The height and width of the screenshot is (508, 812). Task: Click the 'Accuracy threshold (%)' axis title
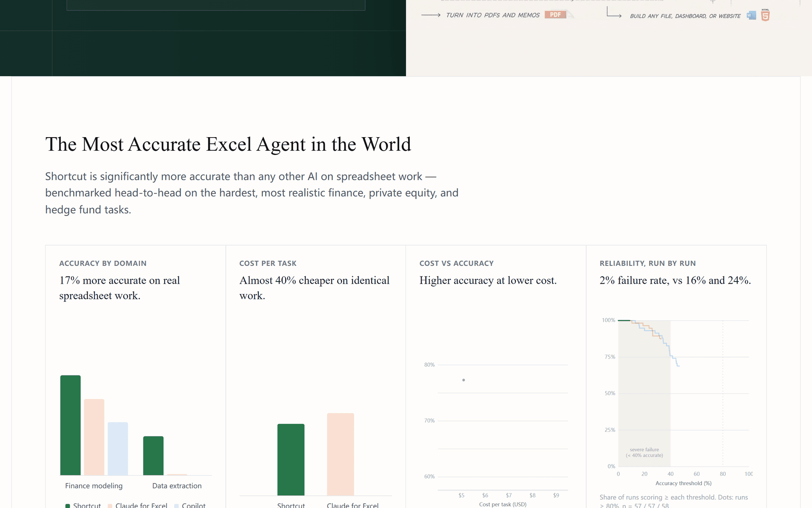tap(683, 483)
